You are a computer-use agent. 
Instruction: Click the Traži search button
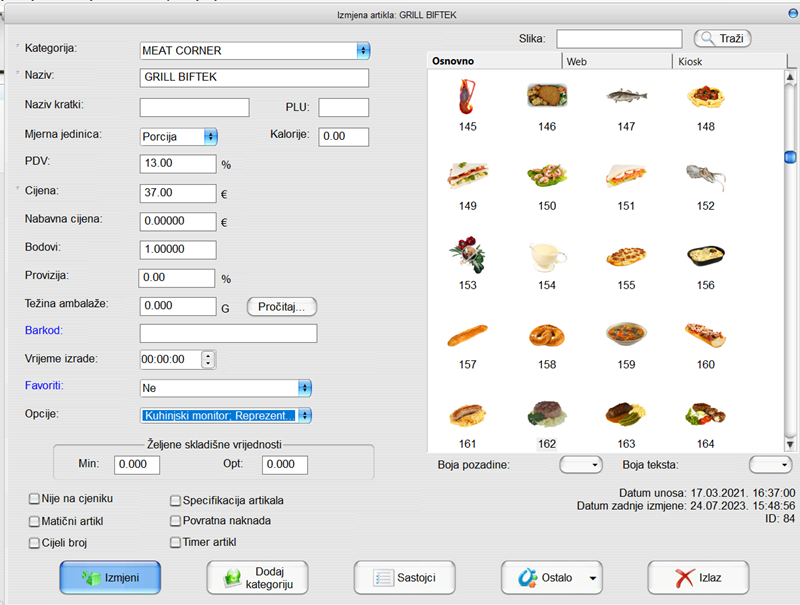(722, 38)
